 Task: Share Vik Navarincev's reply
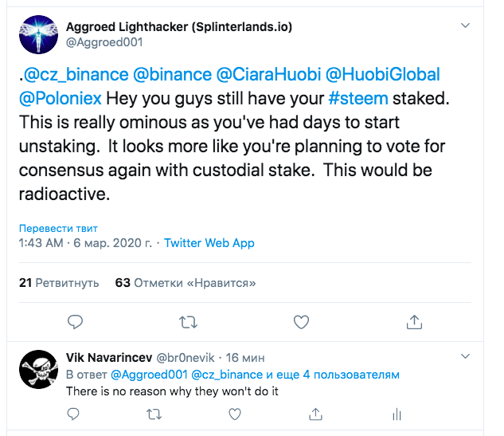click(x=315, y=414)
